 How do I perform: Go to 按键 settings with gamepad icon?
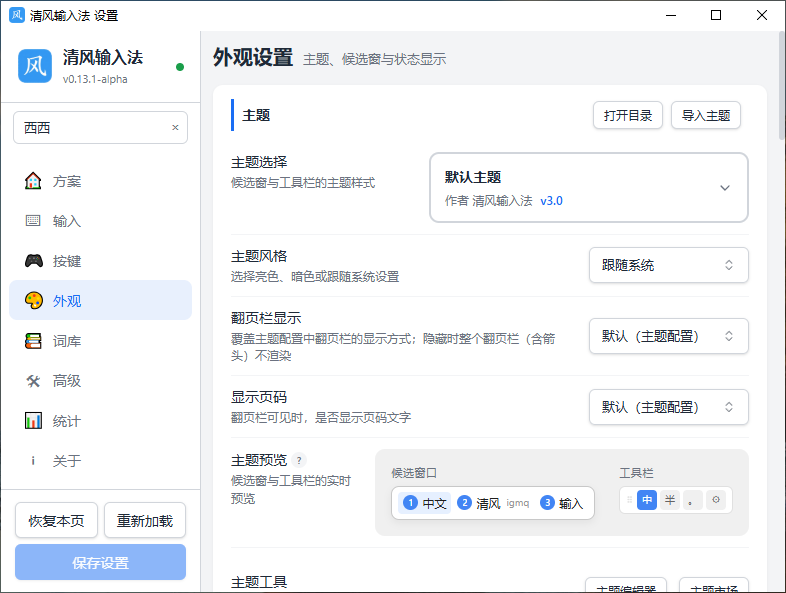pyautogui.click(x=100, y=261)
